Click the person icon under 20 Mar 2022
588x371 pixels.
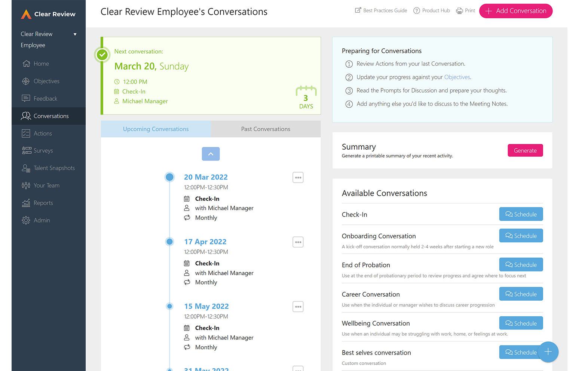click(187, 208)
